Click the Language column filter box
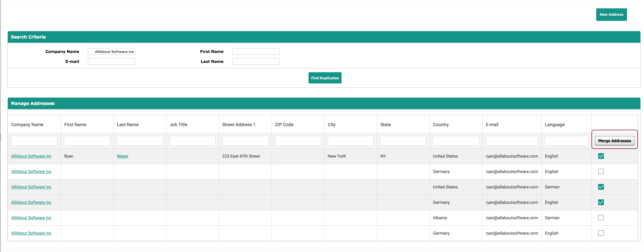The image size is (644, 252). click(x=566, y=141)
